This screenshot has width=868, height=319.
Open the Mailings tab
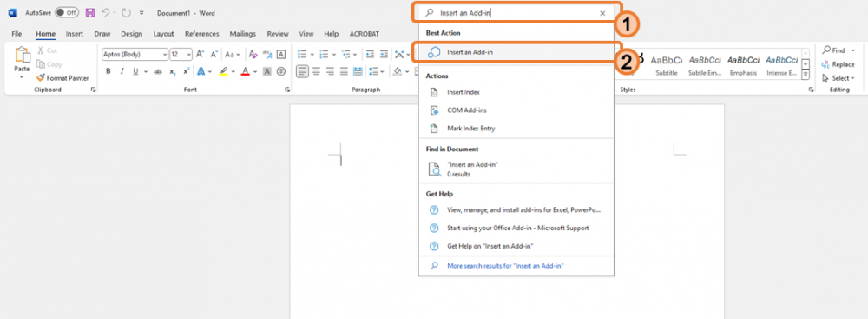pyautogui.click(x=242, y=34)
